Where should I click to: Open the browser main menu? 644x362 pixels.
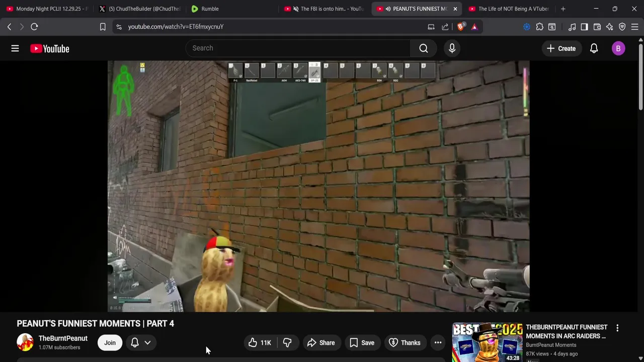coord(635,27)
